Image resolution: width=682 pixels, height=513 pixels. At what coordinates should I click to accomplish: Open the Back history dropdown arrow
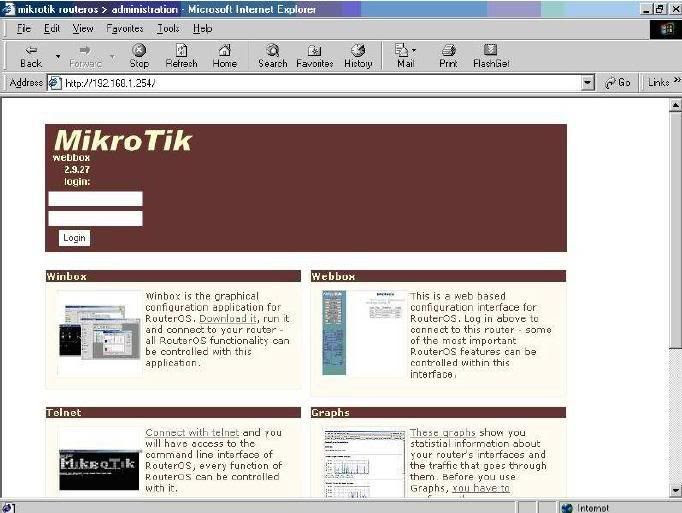click(x=58, y=57)
